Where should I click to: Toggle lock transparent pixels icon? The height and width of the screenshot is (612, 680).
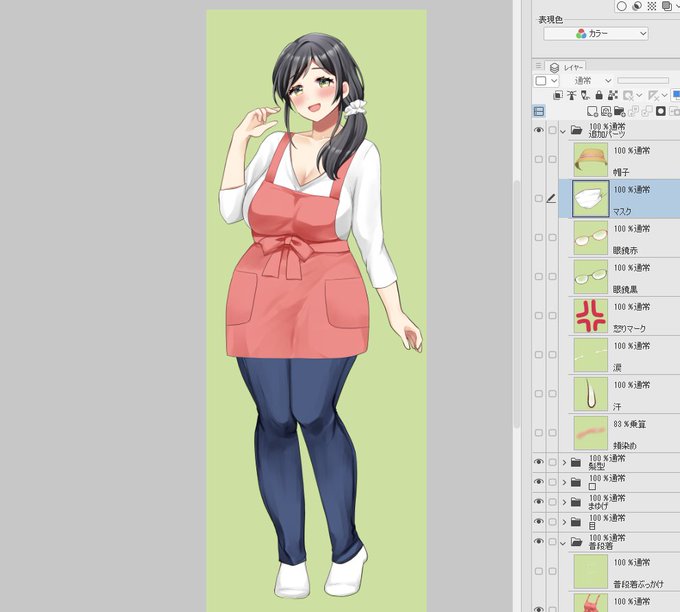point(613,95)
